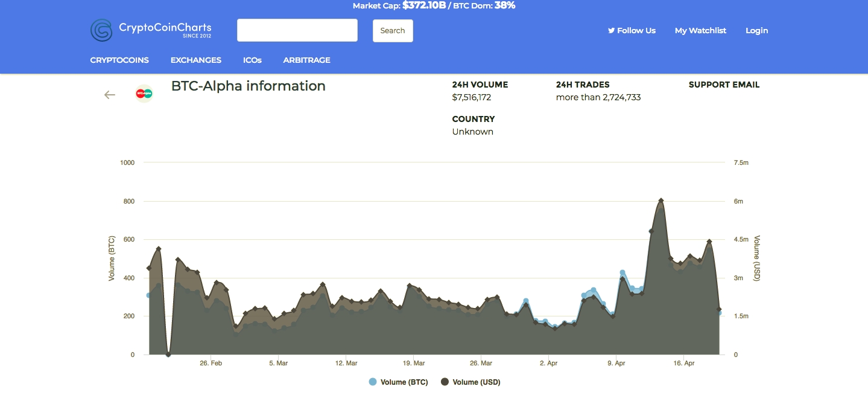This screenshot has width=868, height=398.
Task: Open the ARBITRAGE menu item
Action: tap(306, 60)
